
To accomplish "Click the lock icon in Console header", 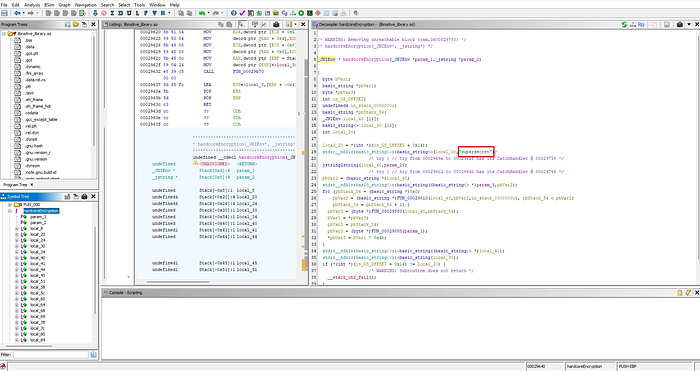I will click(679, 292).
